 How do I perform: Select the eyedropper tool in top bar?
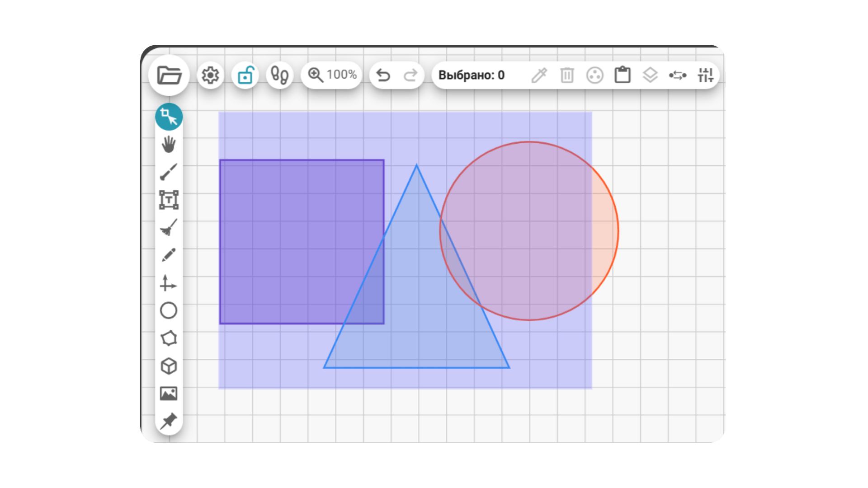pyautogui.click(x=539, y=75)
